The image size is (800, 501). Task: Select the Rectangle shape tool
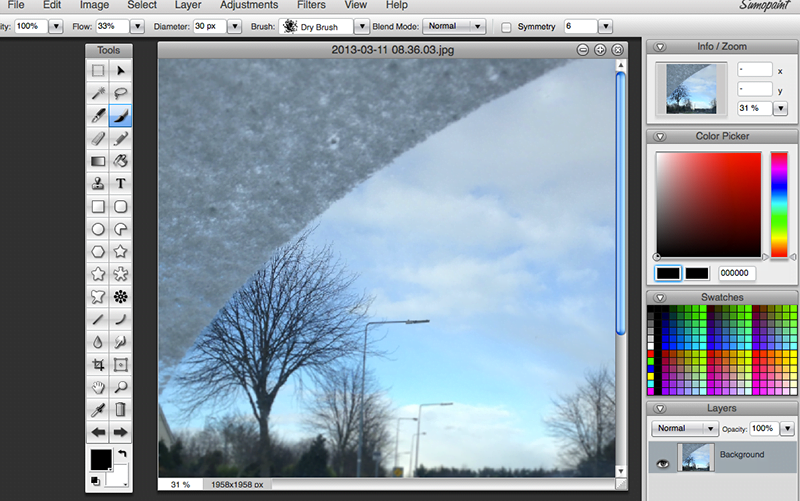click(98, 207)
